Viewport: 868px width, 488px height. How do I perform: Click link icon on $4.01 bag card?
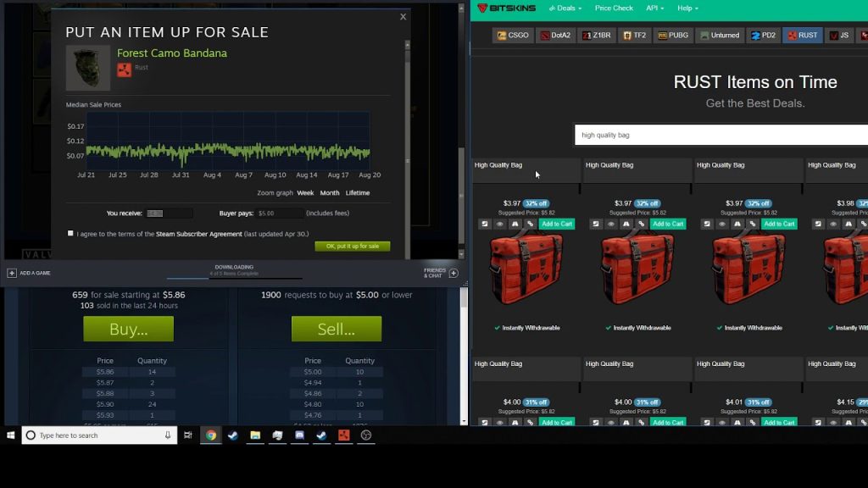753,423
